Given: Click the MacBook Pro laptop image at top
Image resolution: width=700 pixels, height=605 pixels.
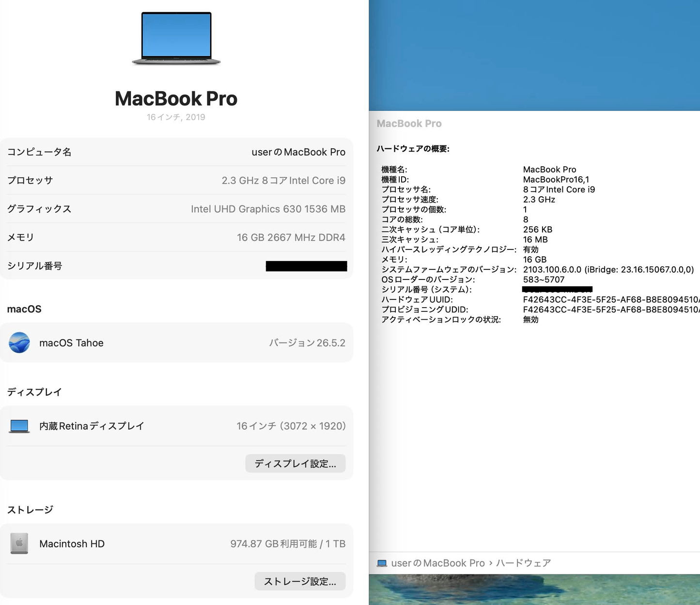Looking at the screenshot, I should (176, 38).
